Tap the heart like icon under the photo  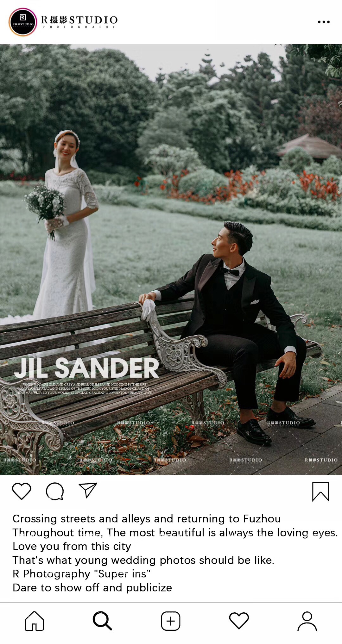pos(22,491)
